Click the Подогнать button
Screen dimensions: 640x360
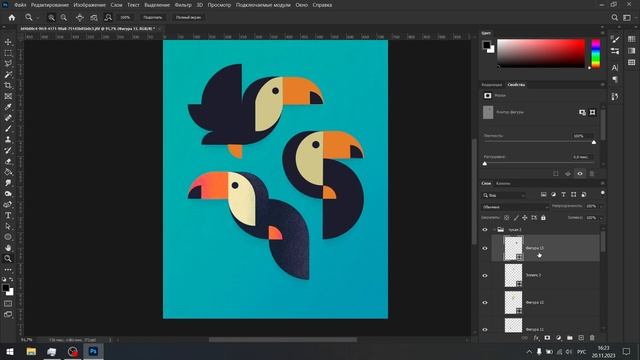click(153, 18)
